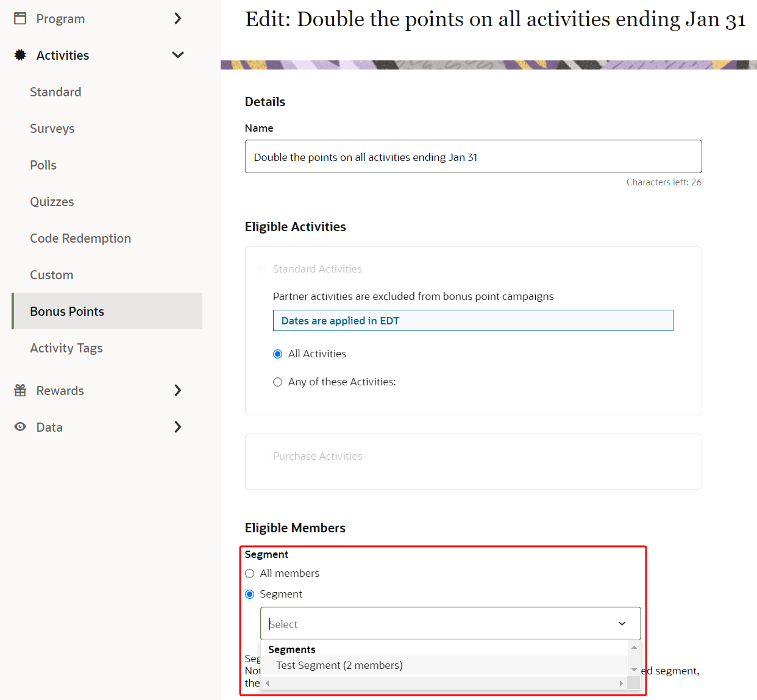
Task: Select the All Activities radio button
Action: coord(278,354)
